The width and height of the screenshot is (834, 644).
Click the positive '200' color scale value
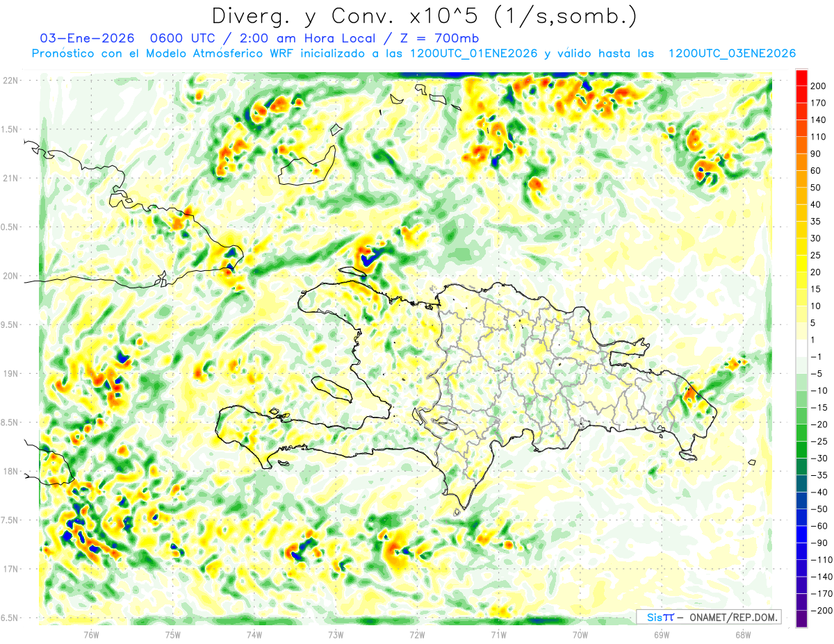tap(819, 86)
